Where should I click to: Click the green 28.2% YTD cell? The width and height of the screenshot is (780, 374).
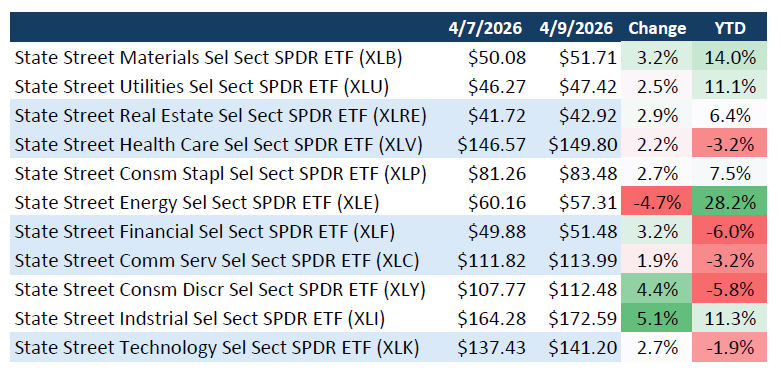pos(729,203)
